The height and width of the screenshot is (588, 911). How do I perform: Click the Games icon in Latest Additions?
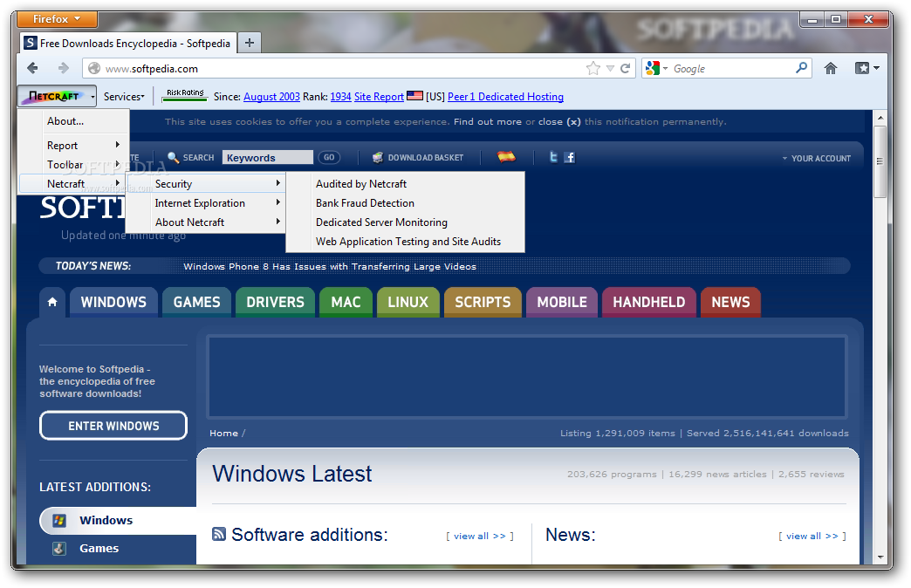(x=59, y=549)
